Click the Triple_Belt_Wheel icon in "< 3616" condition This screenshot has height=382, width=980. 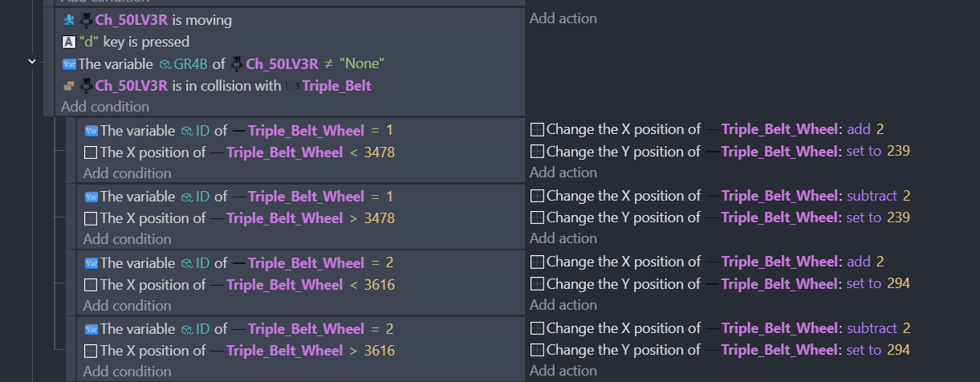(216, 285)
